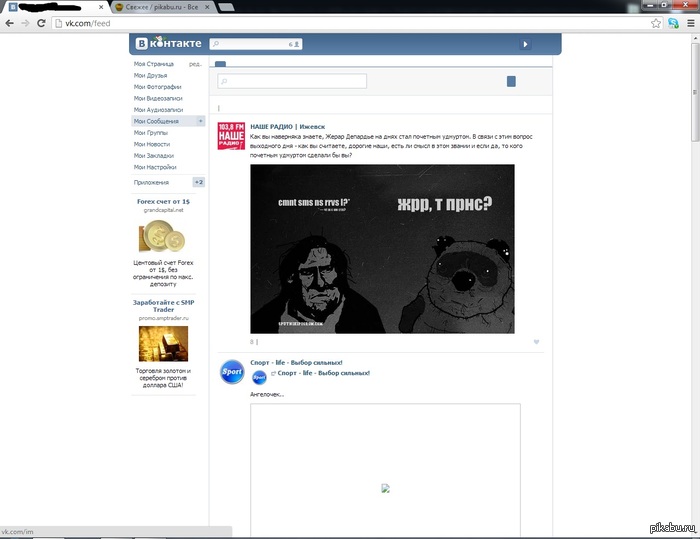Open Мои Аудиозаписи in sidebar menu

tap(158, 110)
